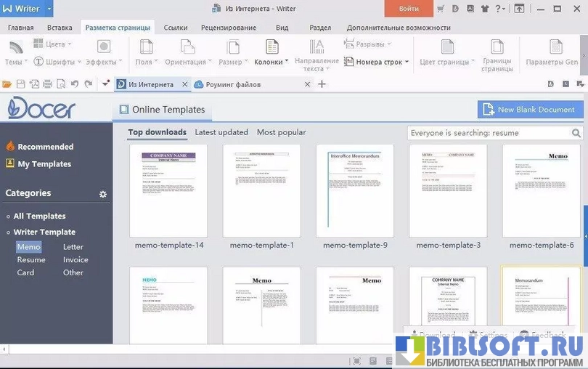Switch to the Latest updated tab
588x369 pixels.
[221, 132]
